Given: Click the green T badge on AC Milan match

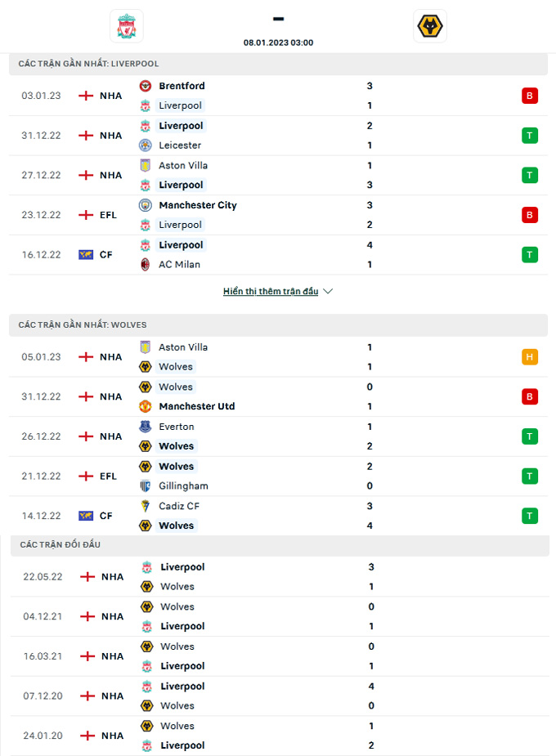Looking at the screenshot, I should pyautogui.click(x=530, y=254).
